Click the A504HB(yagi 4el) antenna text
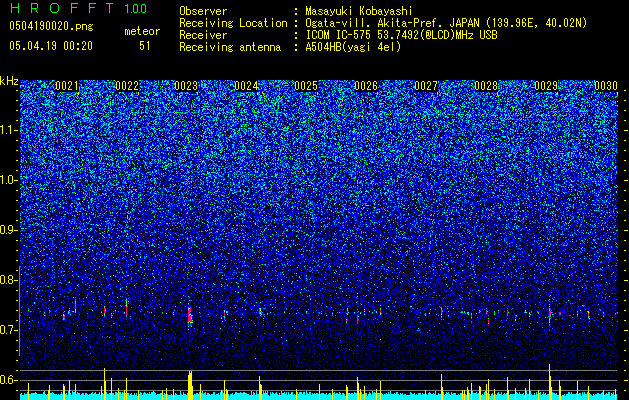The image size is (629, 400). pos(353,47)
